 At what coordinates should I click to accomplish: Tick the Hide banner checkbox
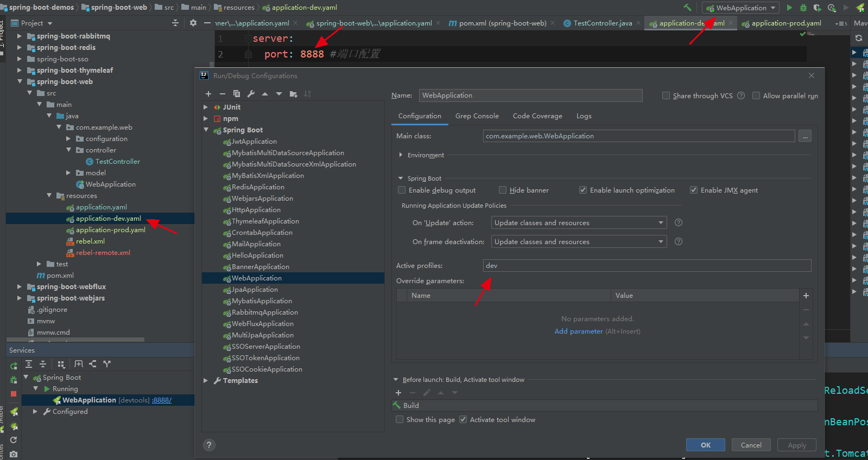[503, 190]
